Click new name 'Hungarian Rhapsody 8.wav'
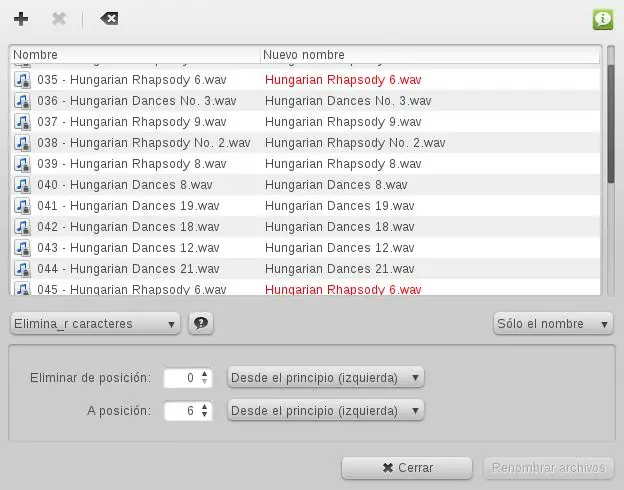The width and height of the screenshot is (624, 490). click(343, 164)
